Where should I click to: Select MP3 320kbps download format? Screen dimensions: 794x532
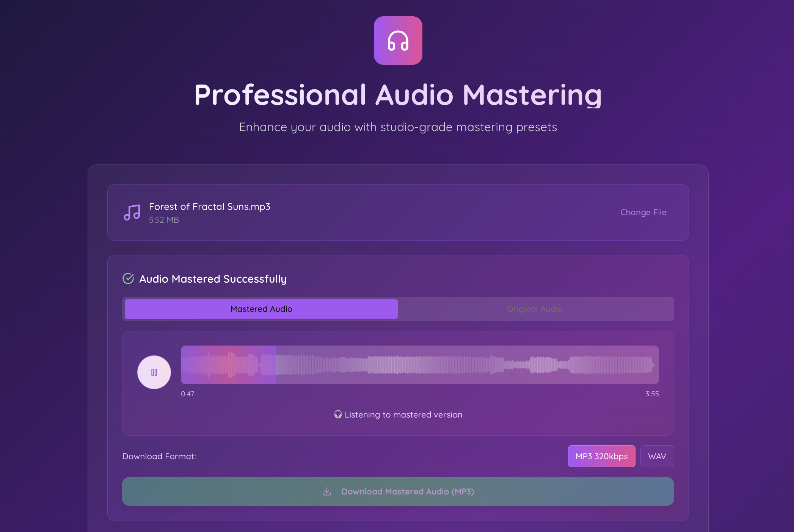(601, 456)
